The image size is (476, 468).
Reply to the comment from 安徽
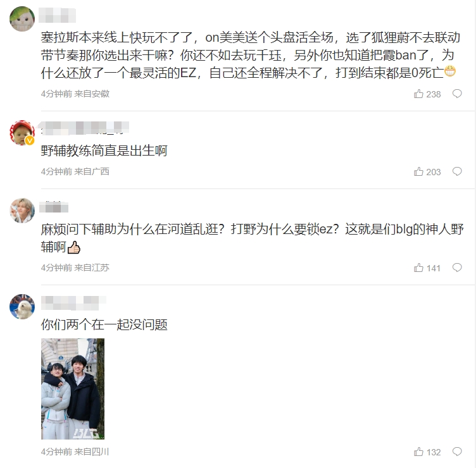[x=457, y=94]
